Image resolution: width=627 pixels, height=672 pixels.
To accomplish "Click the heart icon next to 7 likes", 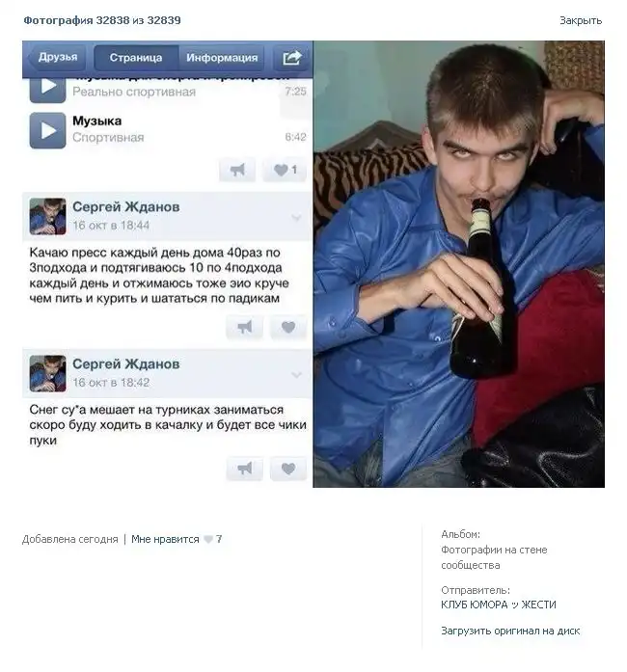I will point(208,539).
